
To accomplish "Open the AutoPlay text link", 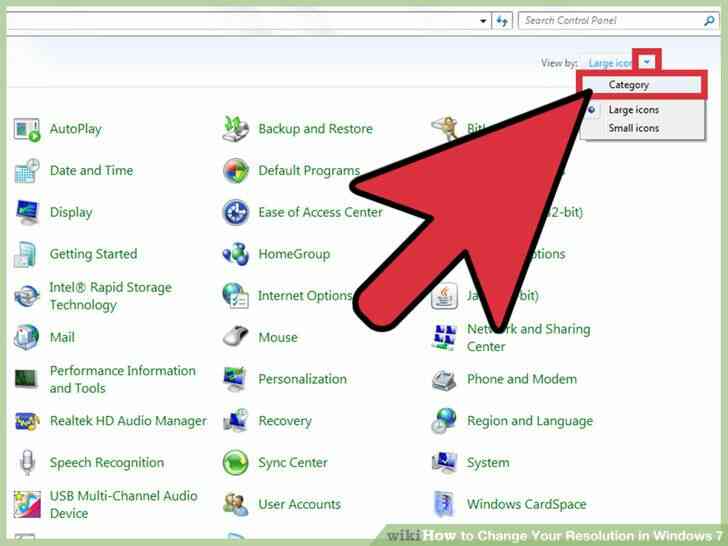I will pyautogui.click(x=76, y=129).
